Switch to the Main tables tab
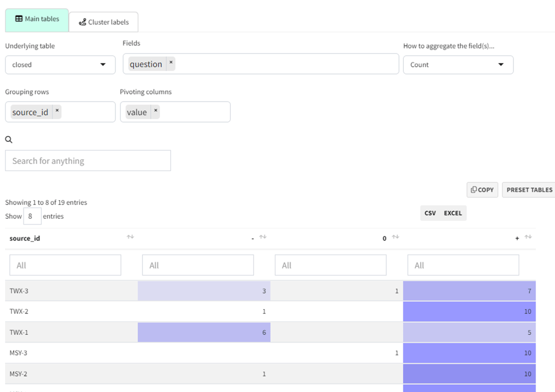 (x=37, y=19)
